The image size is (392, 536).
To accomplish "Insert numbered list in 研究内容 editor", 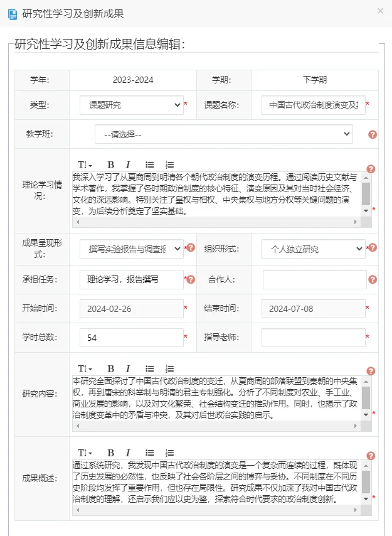I will [170, 368].
